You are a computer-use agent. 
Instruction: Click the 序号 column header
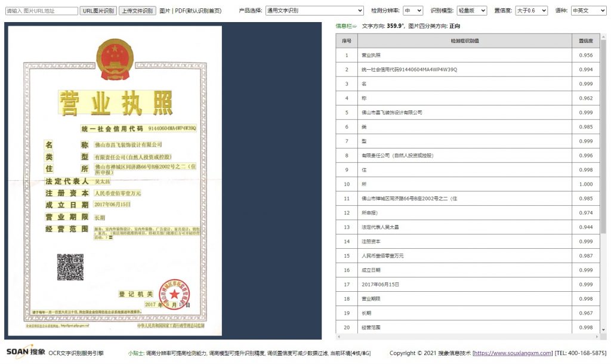(347, 41)
